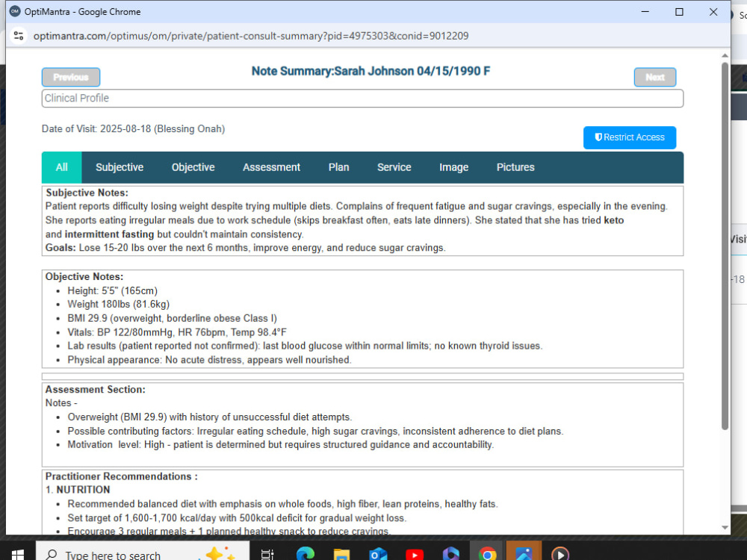Click the bold intermittent fasting text
Screen dimensions: 747x560
pos(109,234)
